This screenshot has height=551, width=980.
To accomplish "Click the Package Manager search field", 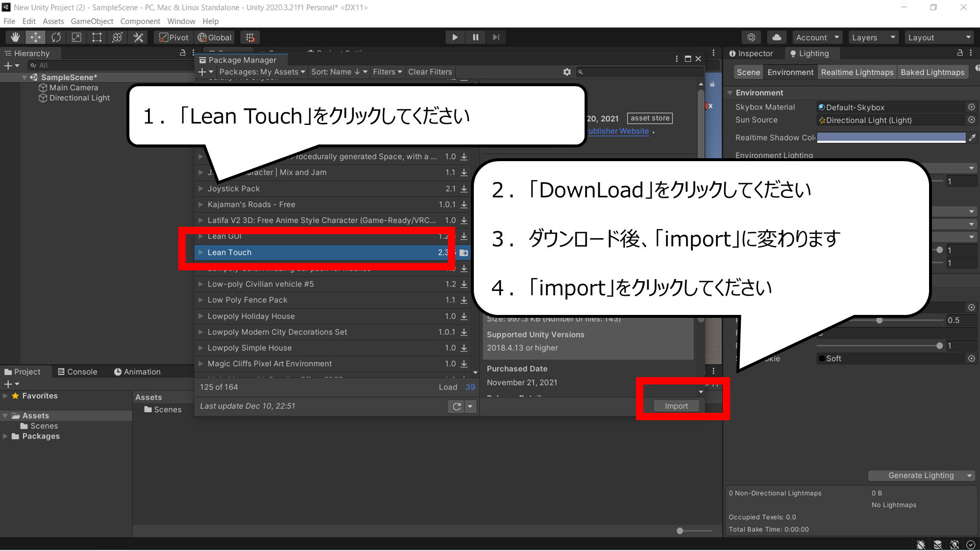I will [639, 72].
